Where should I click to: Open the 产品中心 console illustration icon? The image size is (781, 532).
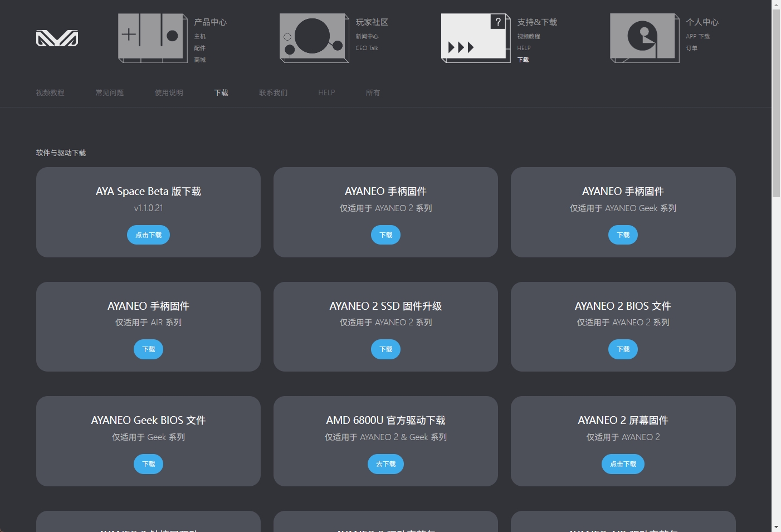pos(153,38)
